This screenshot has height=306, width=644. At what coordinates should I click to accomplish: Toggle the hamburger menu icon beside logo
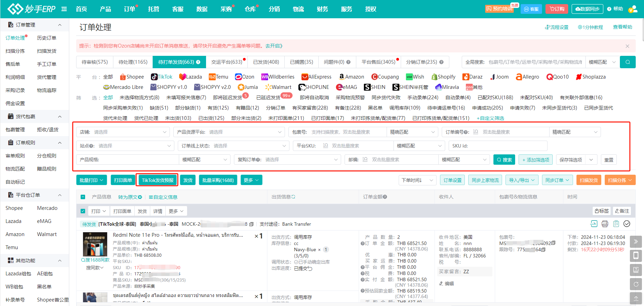64,9
